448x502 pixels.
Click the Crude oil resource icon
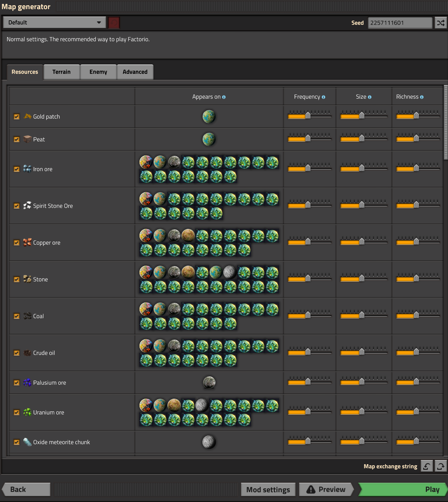click(27, 353)
